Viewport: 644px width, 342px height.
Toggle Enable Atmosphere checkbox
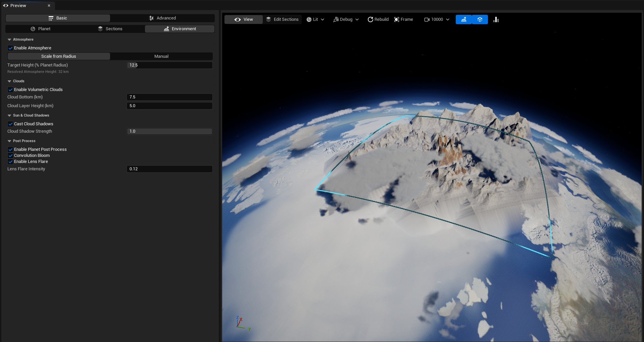click(x=10, y=48)
